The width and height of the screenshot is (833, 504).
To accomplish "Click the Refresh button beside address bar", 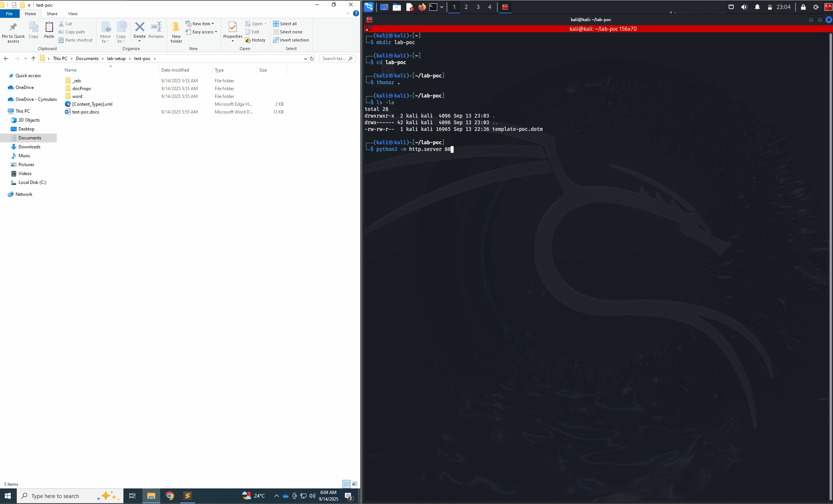I will click(x=312, y=59).
